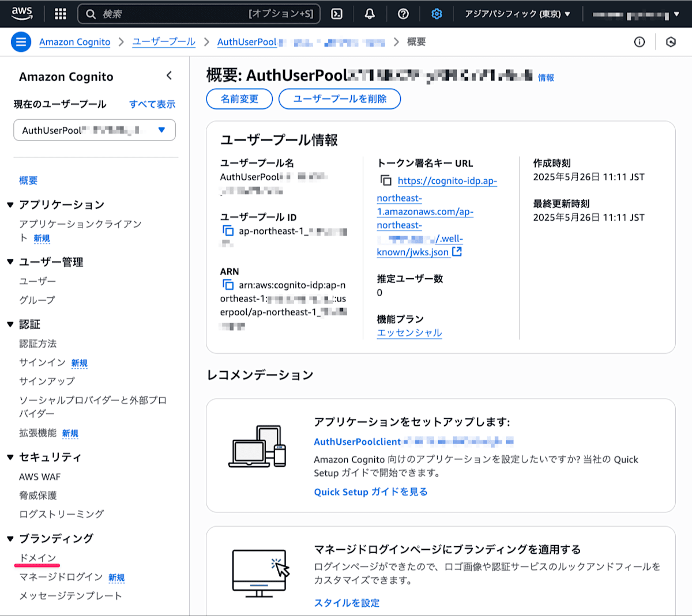Viewport: 692px width, 616px height.
Task: Collapse the セキュリティ section
Action: pos(10,457)
